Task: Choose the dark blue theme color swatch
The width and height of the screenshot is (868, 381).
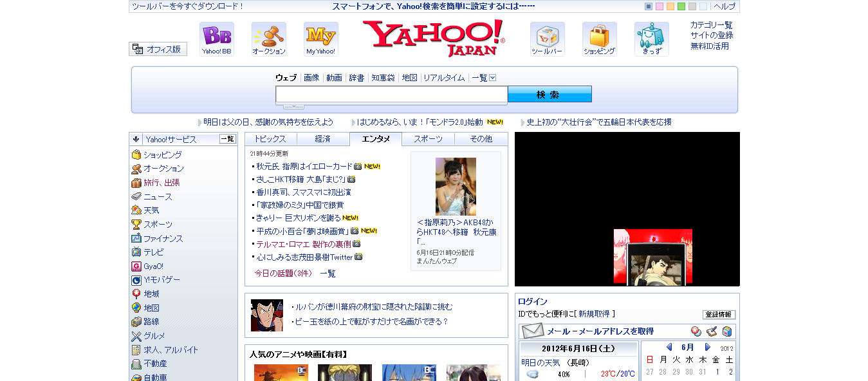Action: (649, 6)
